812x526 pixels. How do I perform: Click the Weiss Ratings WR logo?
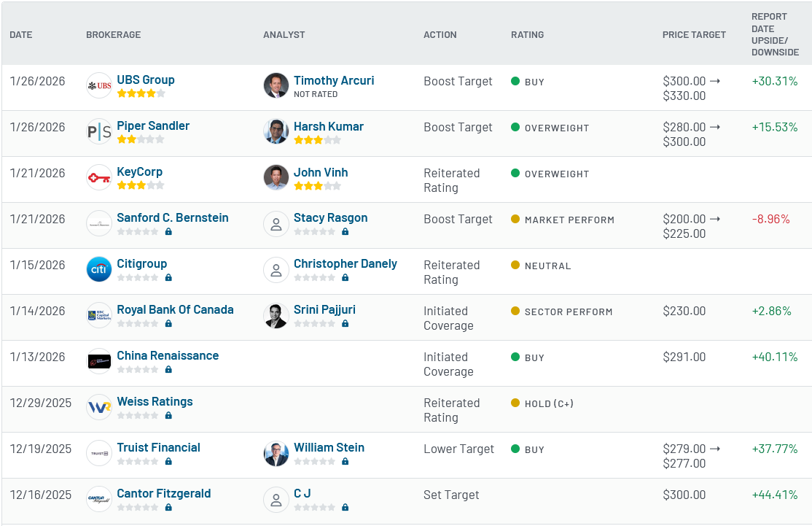(99, 407)
